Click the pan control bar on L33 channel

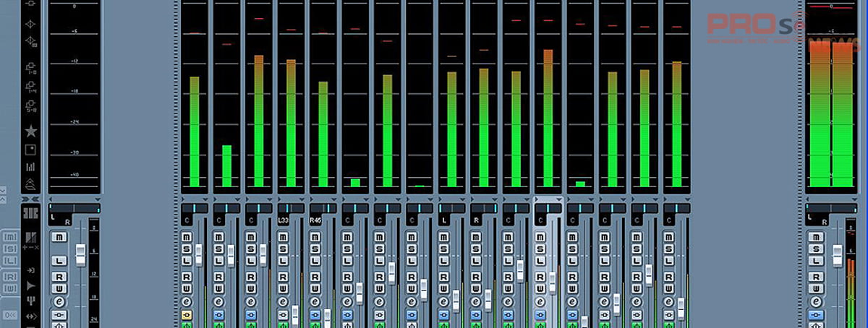pyautogui.click(x=291, y=208)
